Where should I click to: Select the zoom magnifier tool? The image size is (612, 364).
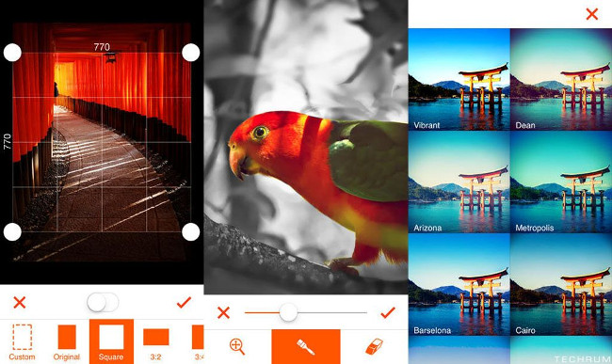tap(237, 346)
